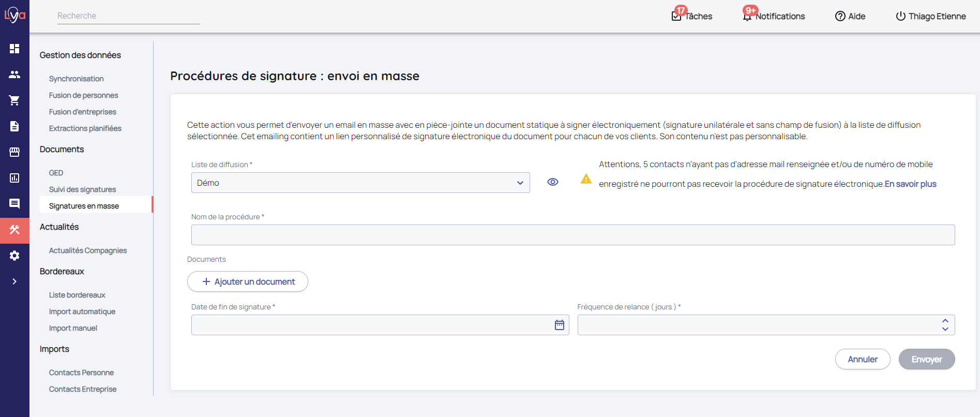
Task: Open the dashboard grid icon in sidebar
Action: (14, 49)
